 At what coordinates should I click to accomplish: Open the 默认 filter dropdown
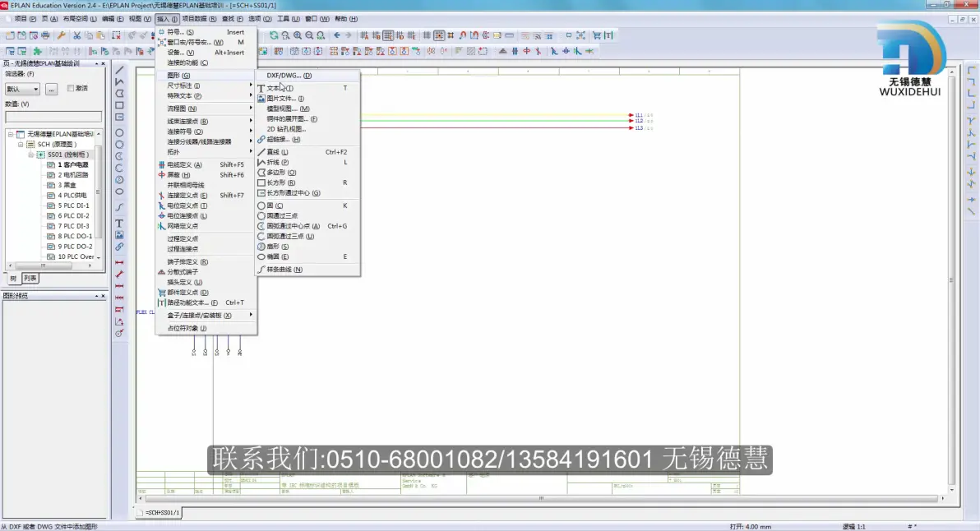pos(22,89)
